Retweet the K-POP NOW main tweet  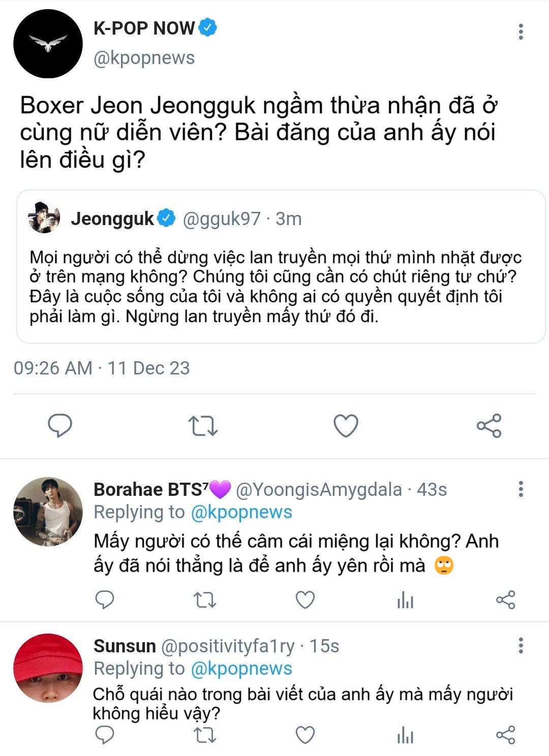click(203, 426)
